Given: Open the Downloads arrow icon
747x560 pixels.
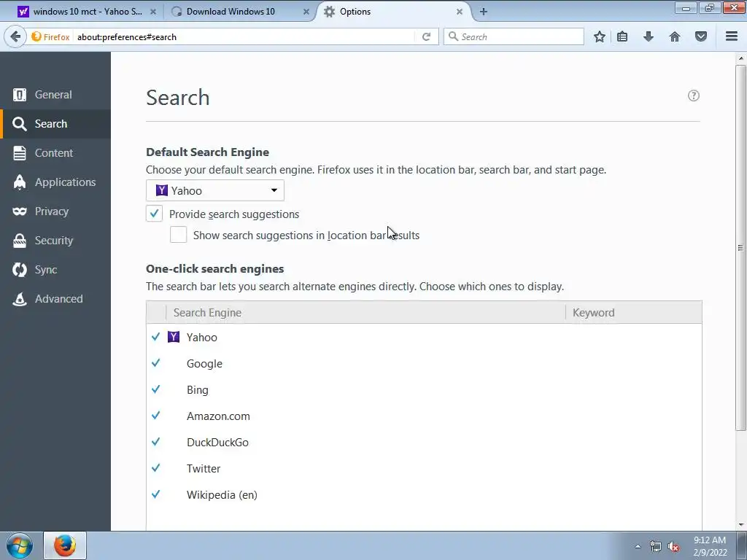Looking at the screenshot, I should (x=649, y=36).
